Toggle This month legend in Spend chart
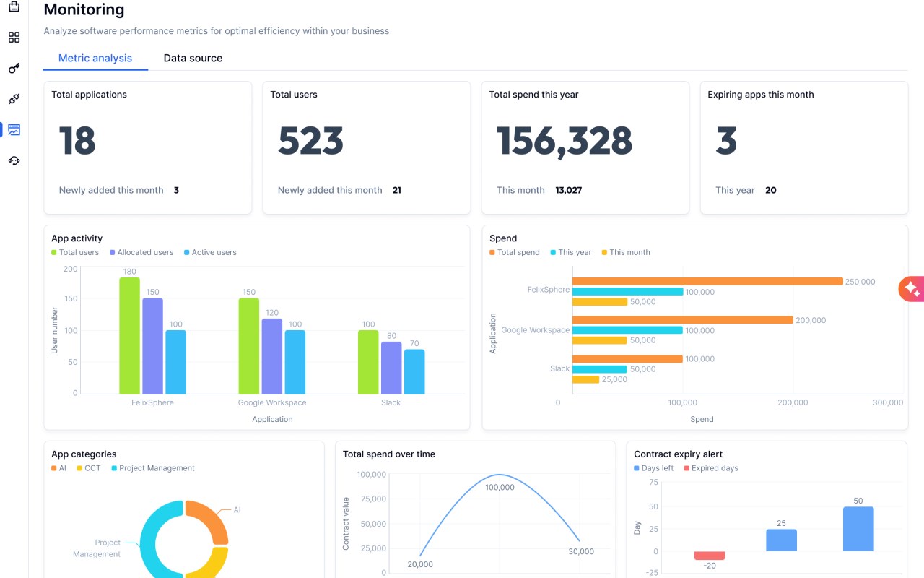 pos(626,252)
